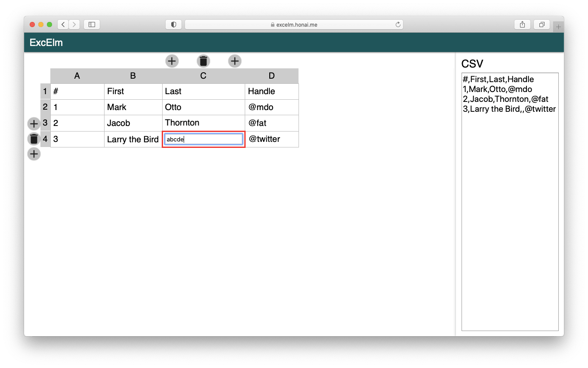Click the plus icon above row trash

[x=34, y=124]
